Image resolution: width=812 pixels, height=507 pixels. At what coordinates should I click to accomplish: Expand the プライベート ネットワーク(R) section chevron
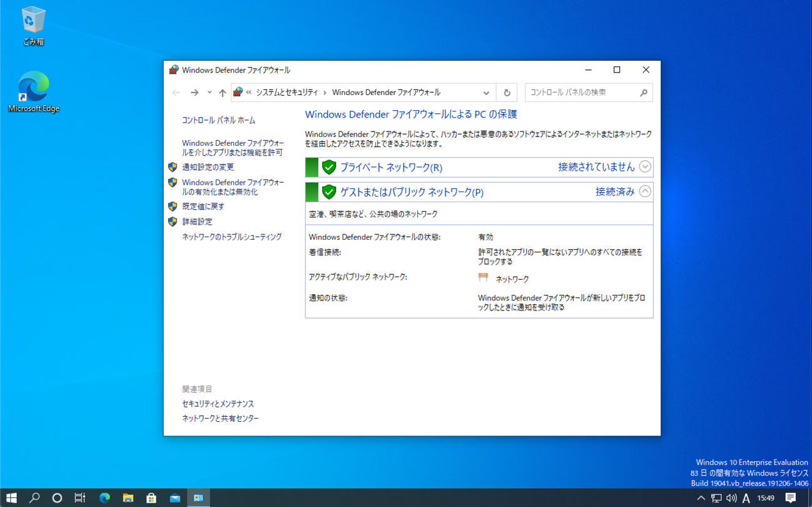(645, 167)
